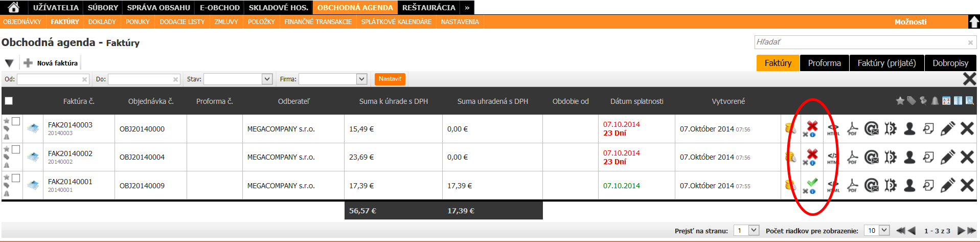Open the E-OBCHOD top menu
This screenshot has height=242, width=980.
coord(219,8)
